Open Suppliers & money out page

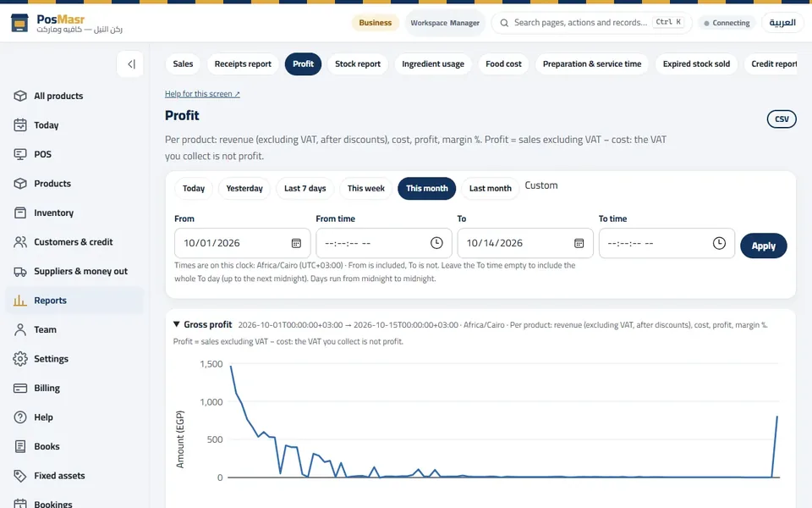tap(75, 271)
